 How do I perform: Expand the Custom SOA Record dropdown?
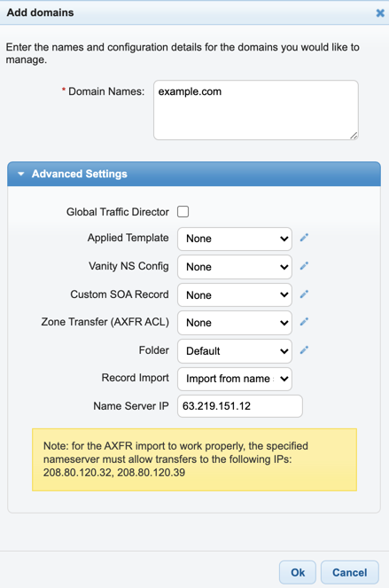point(235,294)
